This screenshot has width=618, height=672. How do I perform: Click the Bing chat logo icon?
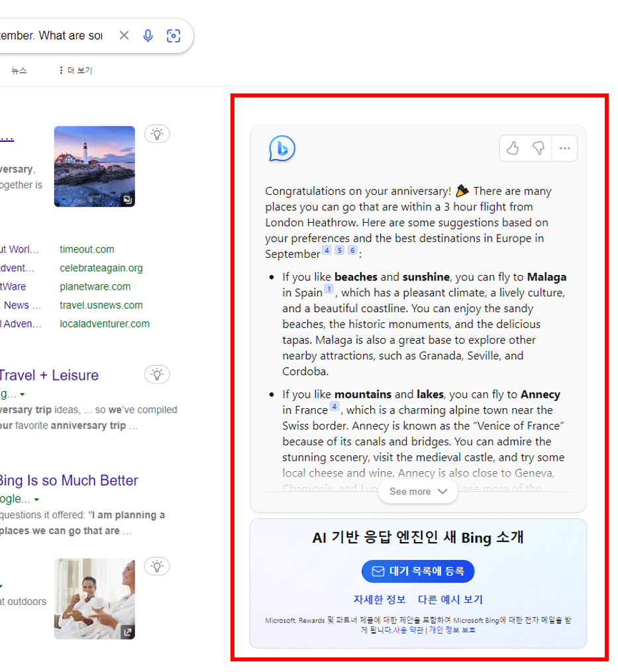coord(282,148)
